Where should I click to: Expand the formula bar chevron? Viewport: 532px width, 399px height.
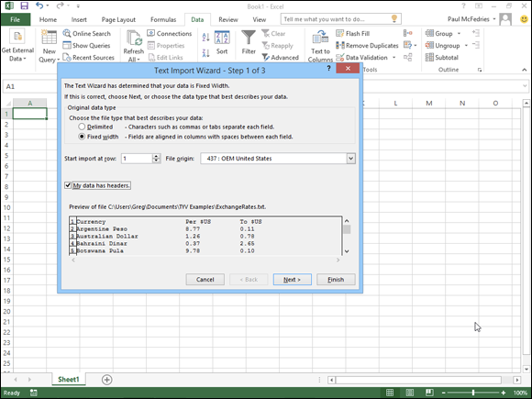pos(525,86)
